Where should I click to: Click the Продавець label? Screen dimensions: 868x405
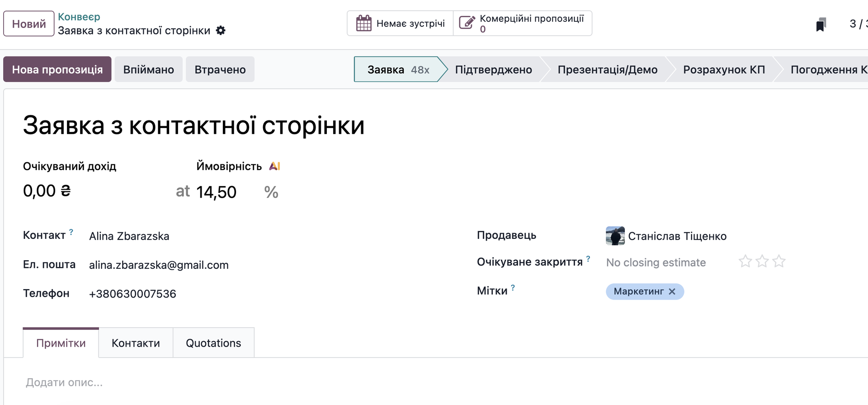point(506,235)
